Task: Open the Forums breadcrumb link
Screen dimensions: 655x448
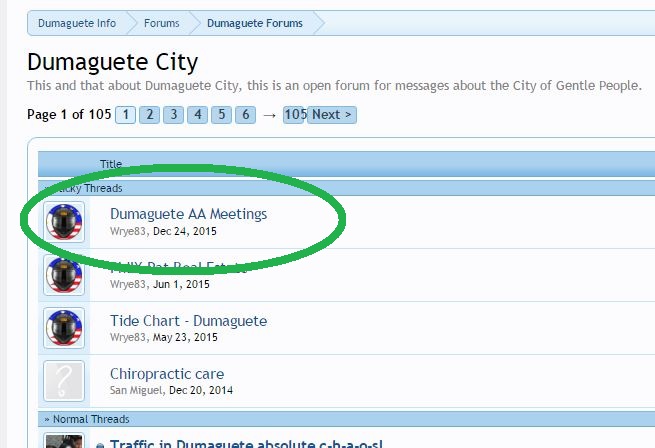Action: click(161, 23)
